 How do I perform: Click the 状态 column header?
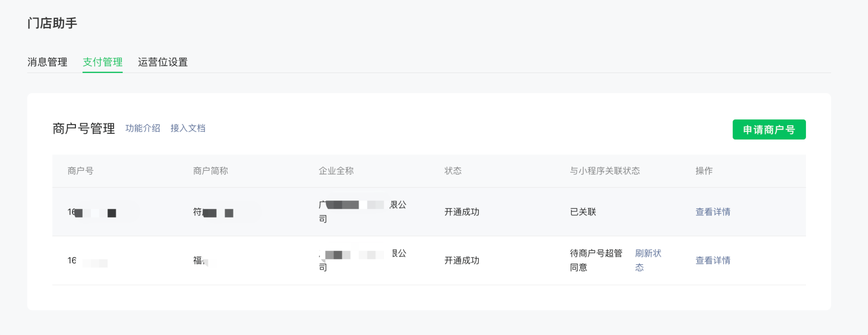tap(453, 171)
